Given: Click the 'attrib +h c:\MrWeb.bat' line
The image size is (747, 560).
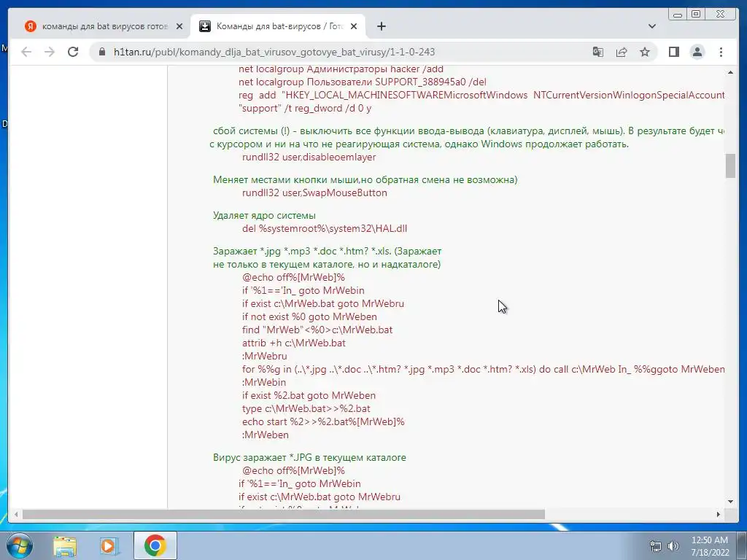Looking at the screenshot, I should click(x=293, y=343).
